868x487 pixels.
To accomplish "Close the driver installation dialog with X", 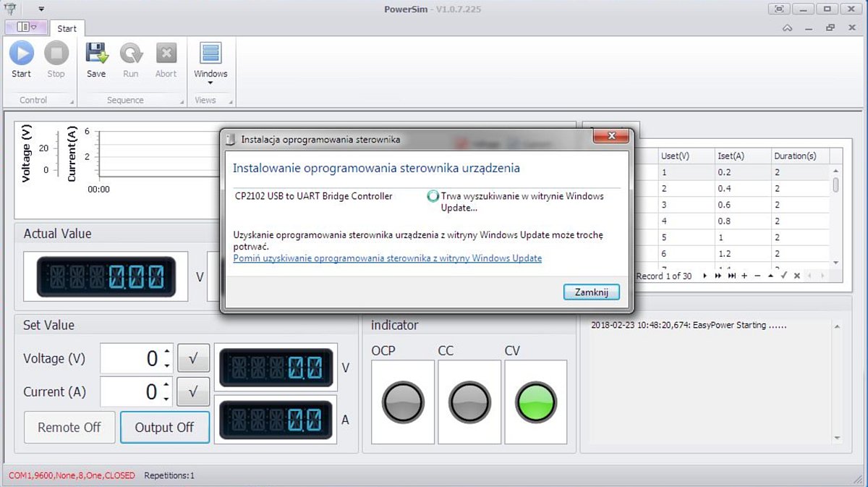I will click(x=611, y=136).
